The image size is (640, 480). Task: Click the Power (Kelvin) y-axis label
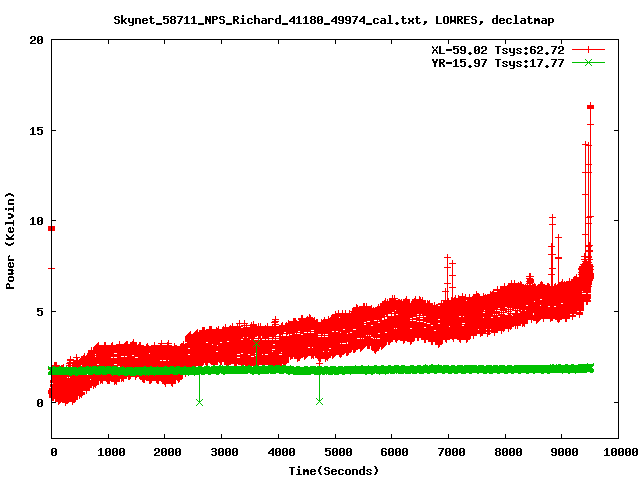[10, 241]
